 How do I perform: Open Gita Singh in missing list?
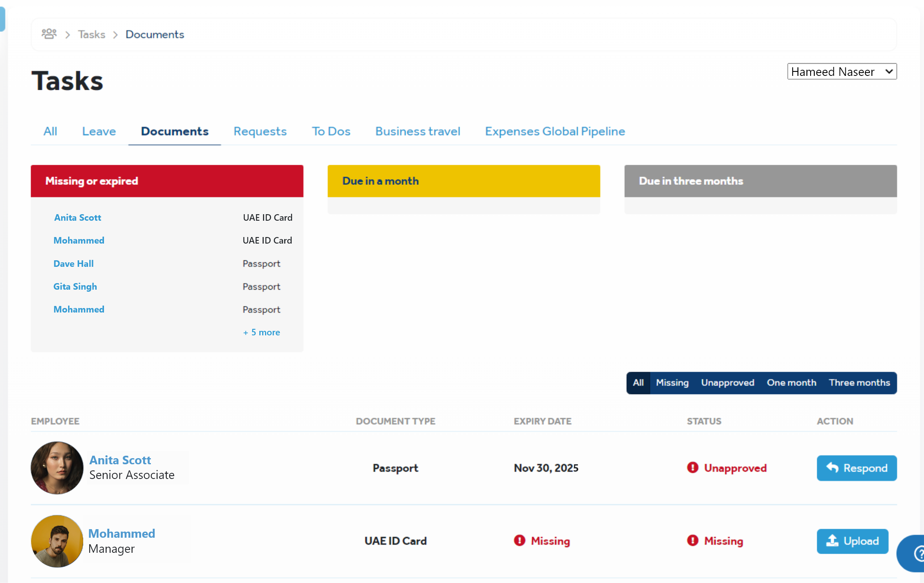75,286
